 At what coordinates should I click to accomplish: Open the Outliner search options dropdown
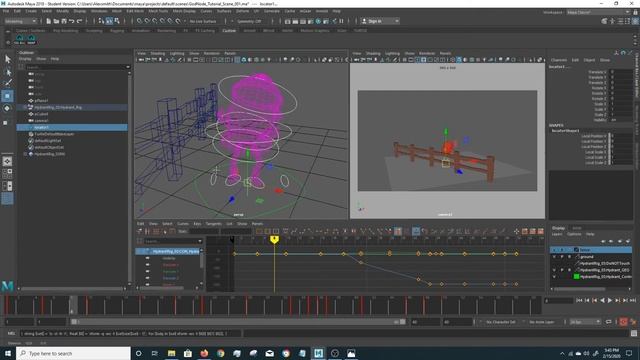click(x=128, y=67)
